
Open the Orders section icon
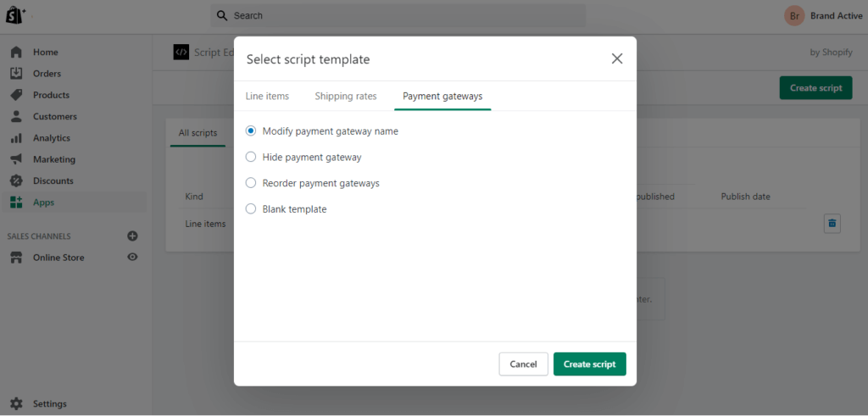16,74
